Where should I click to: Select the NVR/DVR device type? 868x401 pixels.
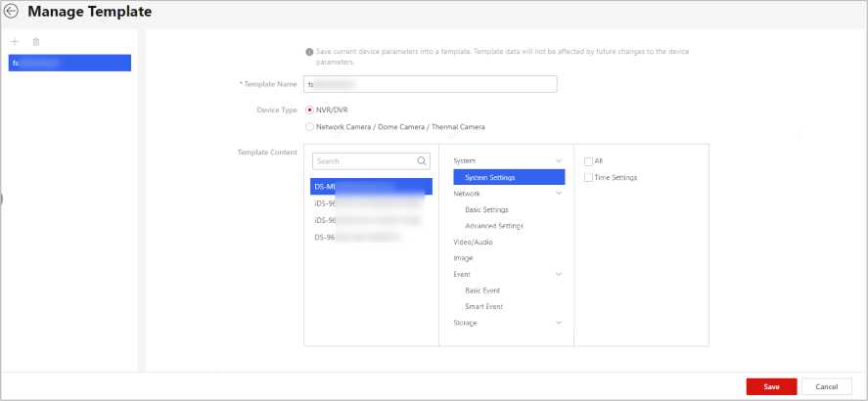click(x=310, y=111)
